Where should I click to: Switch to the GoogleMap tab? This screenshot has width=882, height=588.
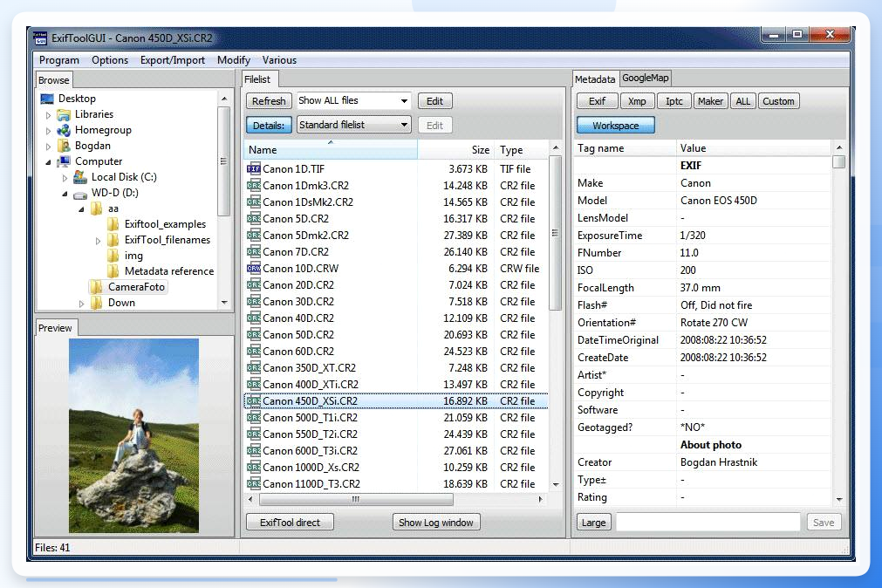click(x=646, y=79)
